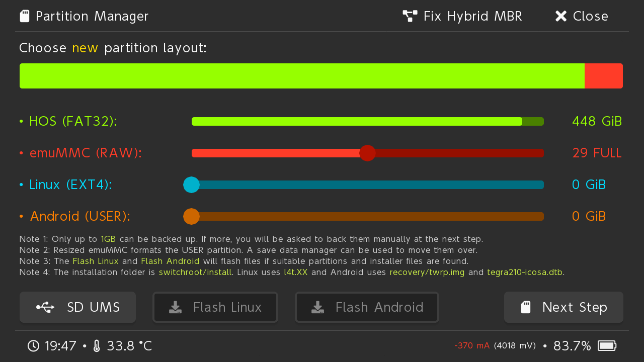Click the 33.8 °C temperature reading

click(x=129, y=346)
